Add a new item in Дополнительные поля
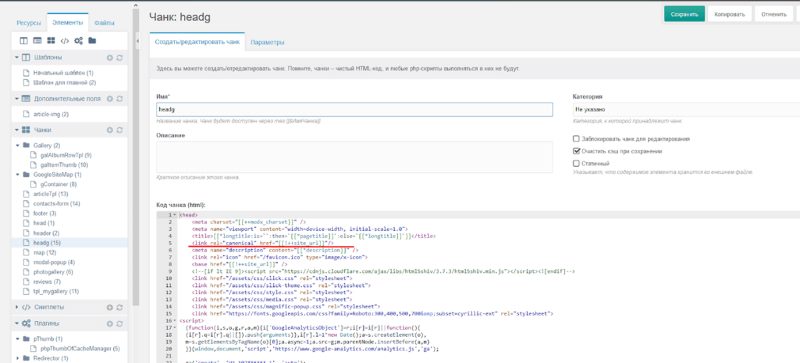Screen dimensions: 800x363 [109, 99]
